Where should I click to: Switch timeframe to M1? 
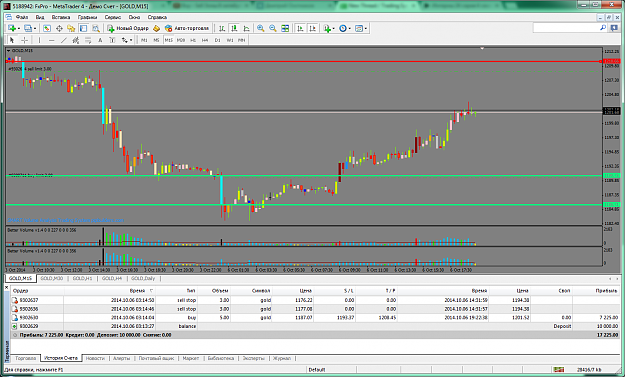144,40
